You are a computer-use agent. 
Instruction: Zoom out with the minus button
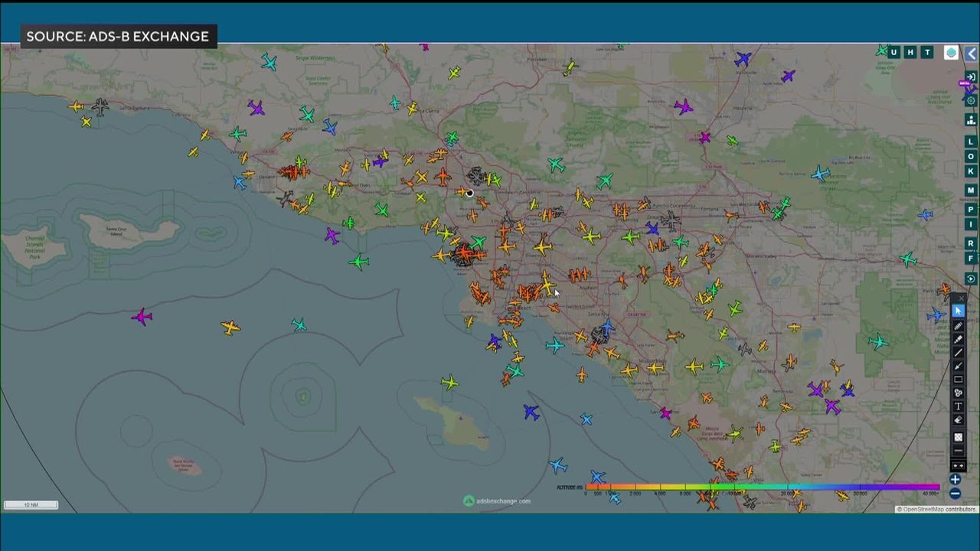[x=955, y=494]
